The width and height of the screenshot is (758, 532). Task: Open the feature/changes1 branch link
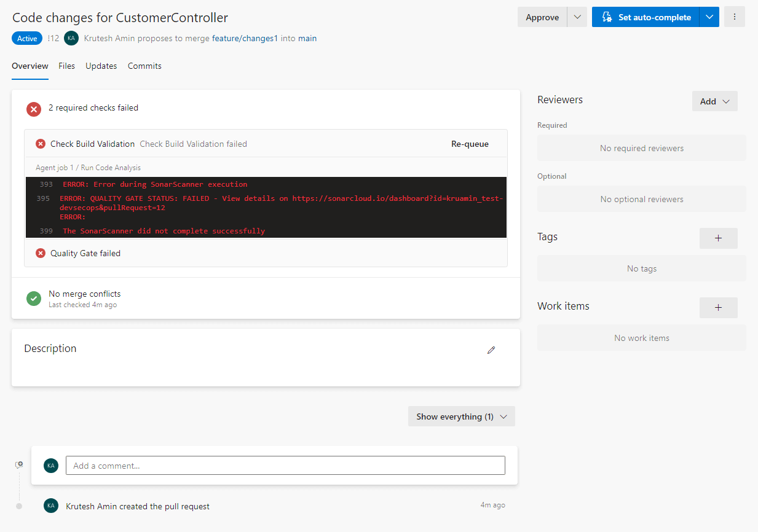245,38
